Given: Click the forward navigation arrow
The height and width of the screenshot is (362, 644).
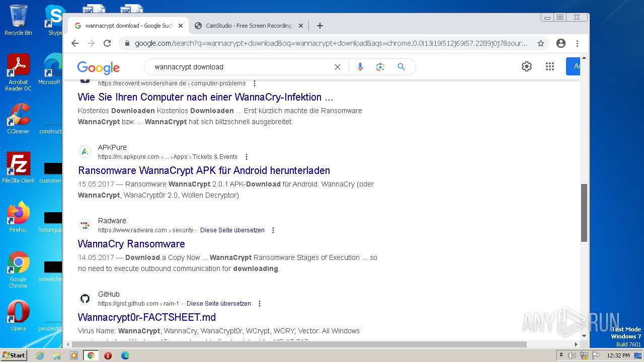Looking at the screenshot, I should 91,43.
